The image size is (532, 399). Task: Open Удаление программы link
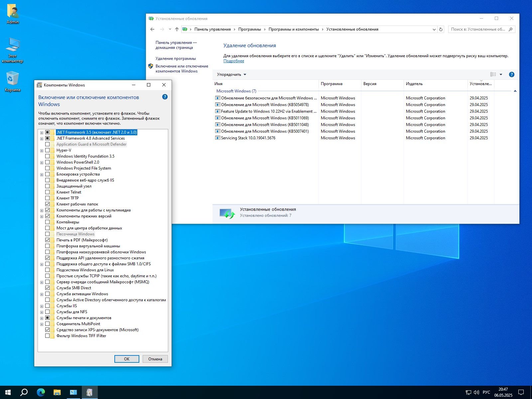pos(176,59)
